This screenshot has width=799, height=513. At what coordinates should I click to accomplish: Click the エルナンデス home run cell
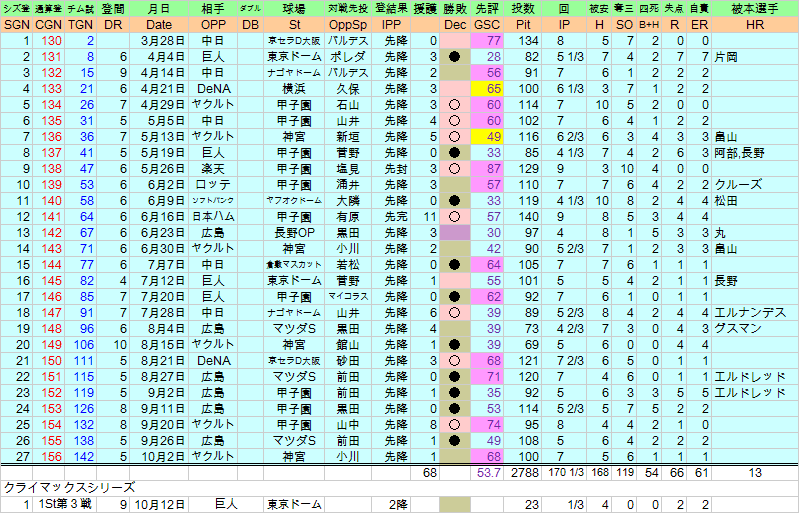pos(755,312)
